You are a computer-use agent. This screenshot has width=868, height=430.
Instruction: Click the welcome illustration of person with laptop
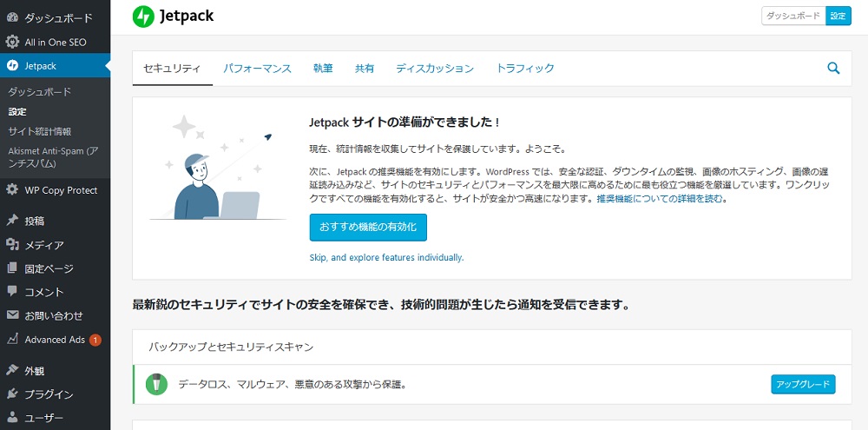point(220,168)
